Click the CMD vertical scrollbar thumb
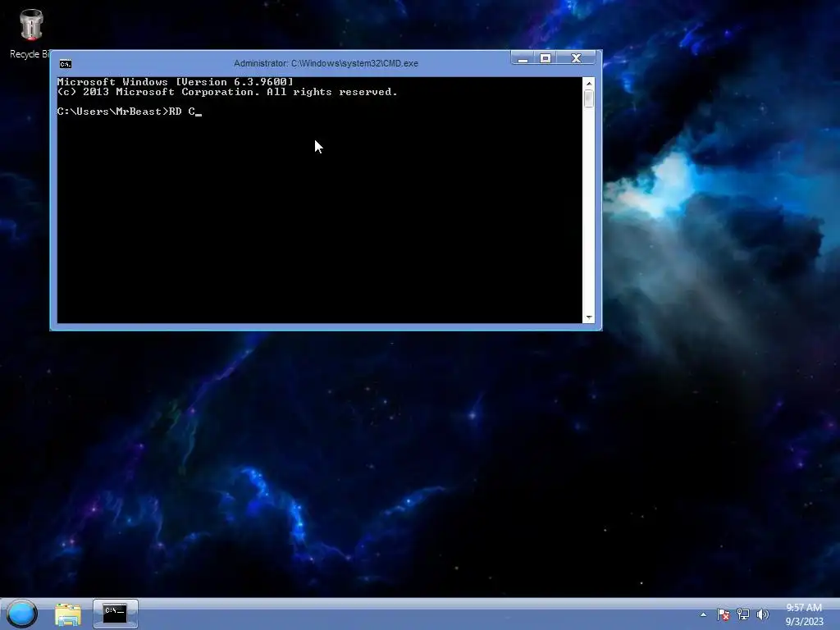840x630 pixels. pos(589,98)
